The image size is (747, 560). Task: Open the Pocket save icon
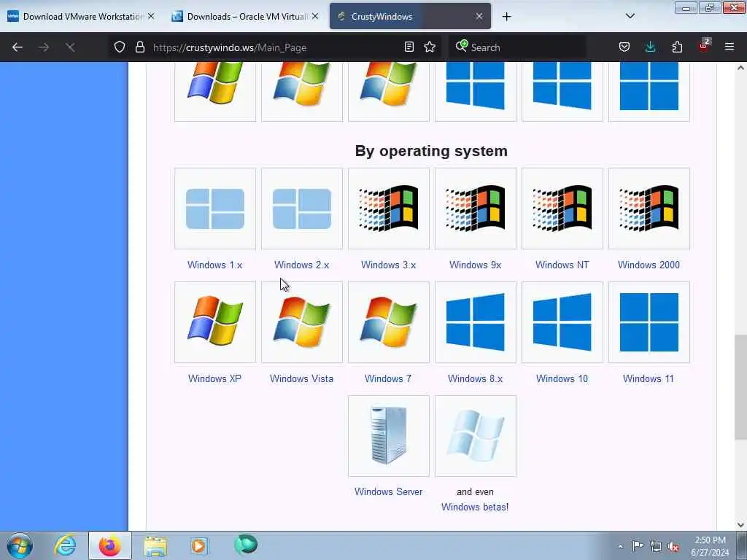[624, 47]
